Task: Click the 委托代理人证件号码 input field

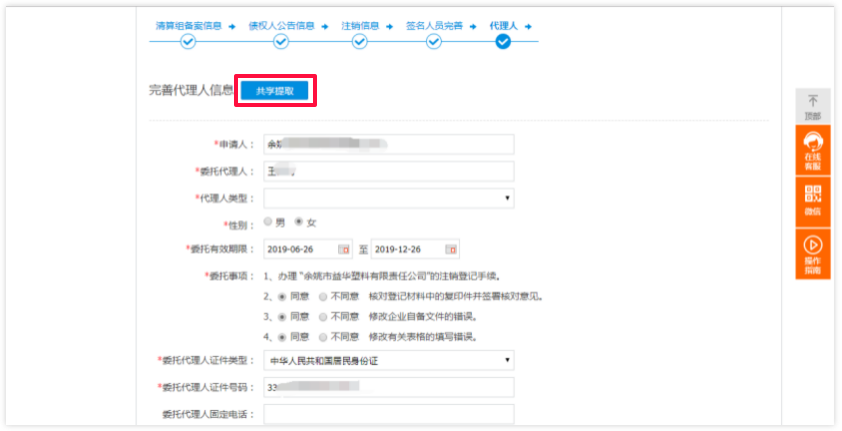Action: point(388,387)
